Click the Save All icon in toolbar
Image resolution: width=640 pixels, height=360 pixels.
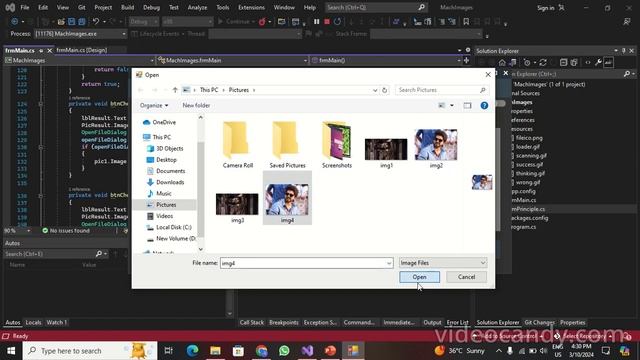coord(82,22)
